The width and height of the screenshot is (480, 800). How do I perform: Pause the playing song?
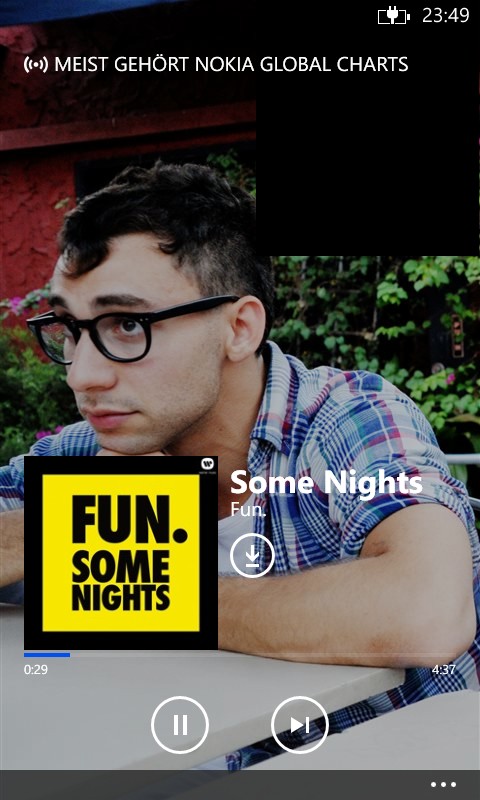180,724
